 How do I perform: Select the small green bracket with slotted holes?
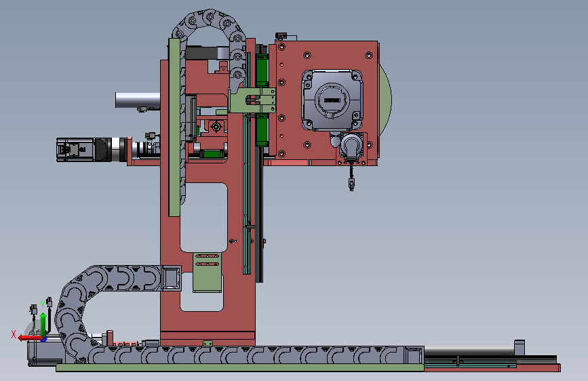point(207,273)
